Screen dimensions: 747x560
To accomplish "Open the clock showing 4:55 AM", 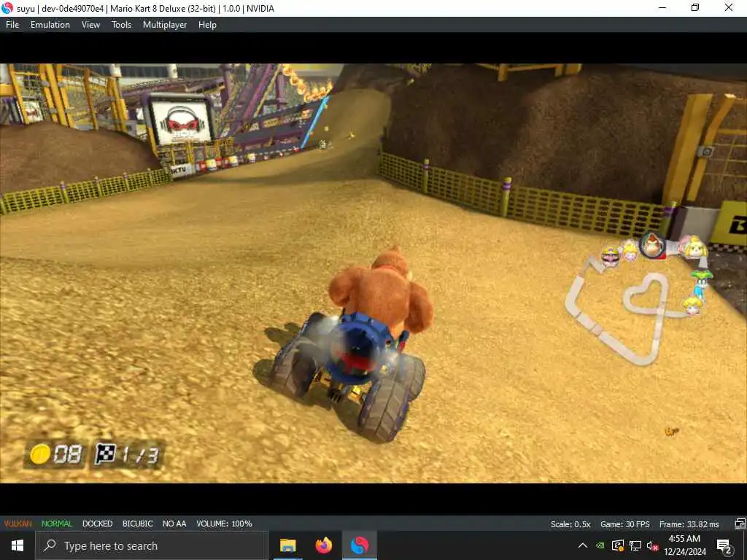I will point(684,545).
